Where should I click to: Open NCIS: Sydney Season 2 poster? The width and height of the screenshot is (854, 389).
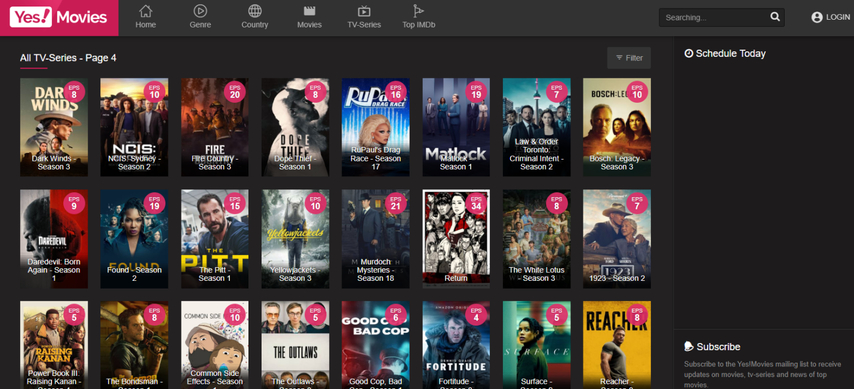click(134, 127)
